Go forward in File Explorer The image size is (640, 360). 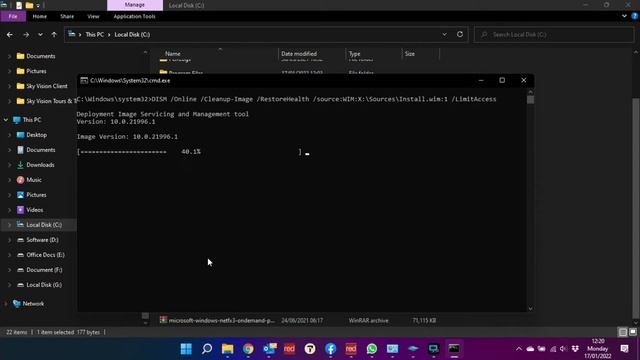(26, 35)
